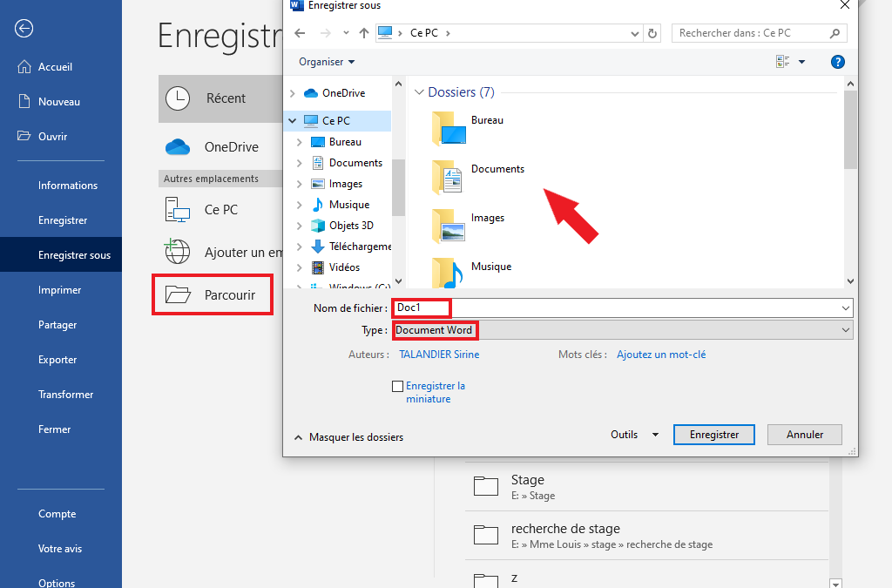This screenshot has height=588, width=892.
Task: Enable the Enregistrer la miniature checkbox
Action: click(x=398, y=386)
